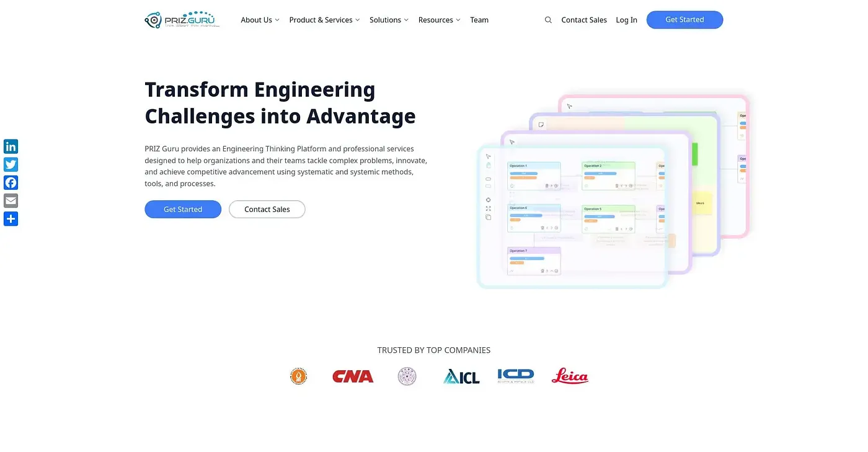The image size is (868, 452).
Task: Click Get Started in the top navigation bar
Action: [x=684, y=20]
